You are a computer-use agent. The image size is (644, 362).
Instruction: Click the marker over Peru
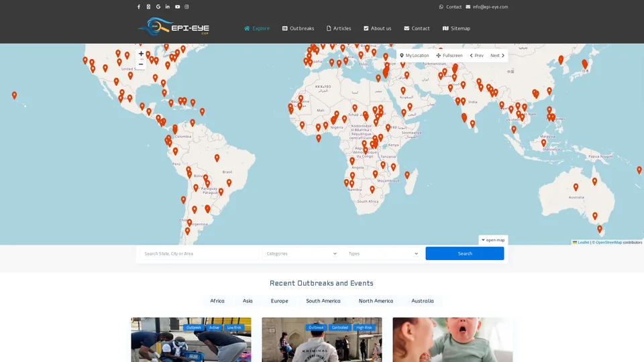coord(175,152)
